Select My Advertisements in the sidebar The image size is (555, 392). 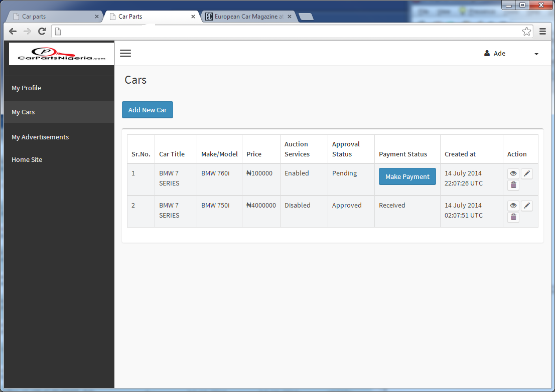tap(40, 137)
